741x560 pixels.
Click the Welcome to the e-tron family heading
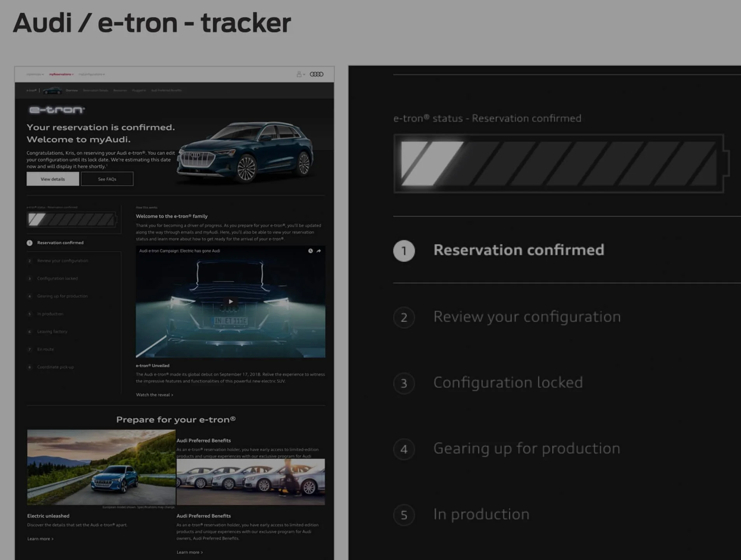[172, 216]
